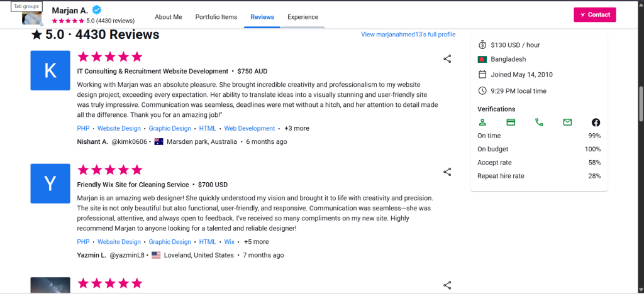The height and width of the screenshot is (294, 644).
Task: Click reviewer name Yazmin L.
Action: click(x=92, y=255)
